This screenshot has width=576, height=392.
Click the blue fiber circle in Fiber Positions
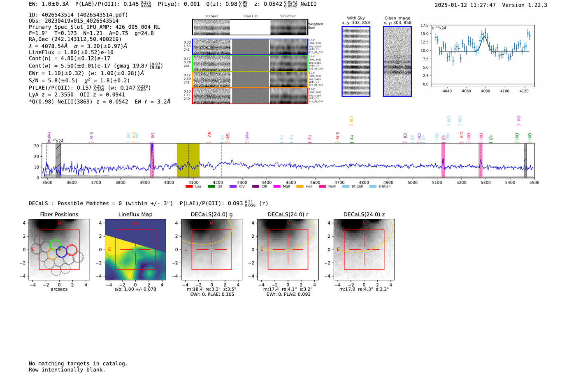point(61,251)
